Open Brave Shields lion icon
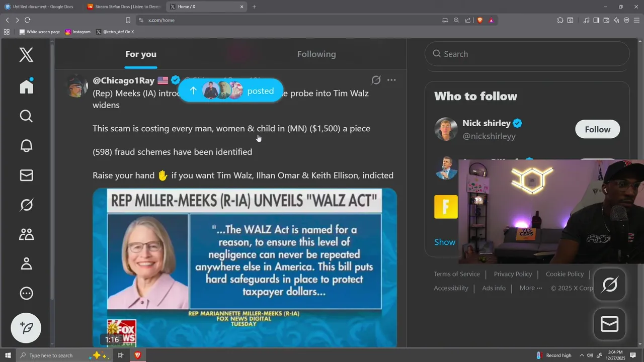The height and width of the screenshot is (362, 644). [x=479, y=20]
